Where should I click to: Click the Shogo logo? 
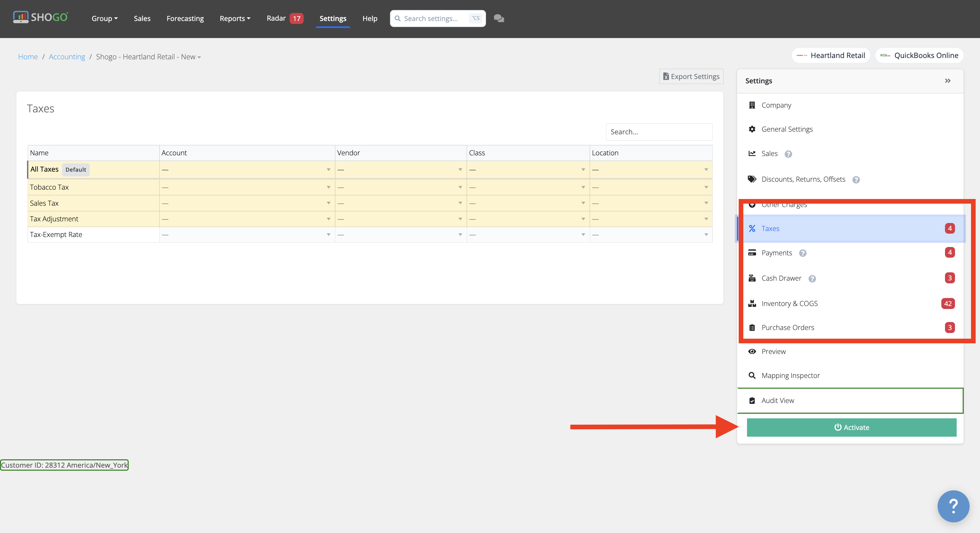point(40,17)
